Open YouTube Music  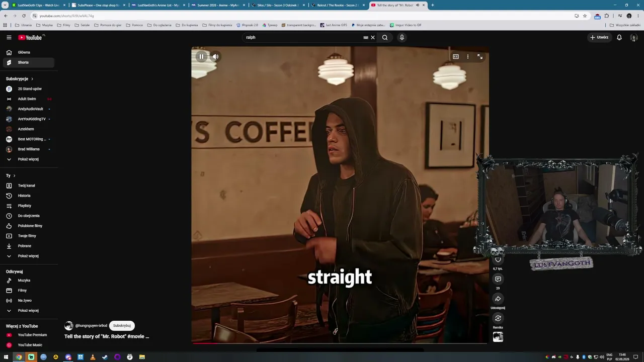(x=28, y=345)
